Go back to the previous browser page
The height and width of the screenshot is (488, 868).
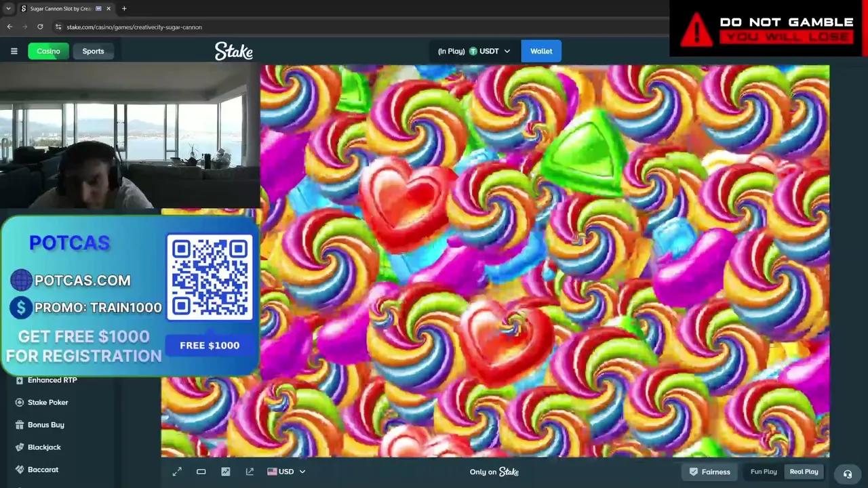click(9, 26)
